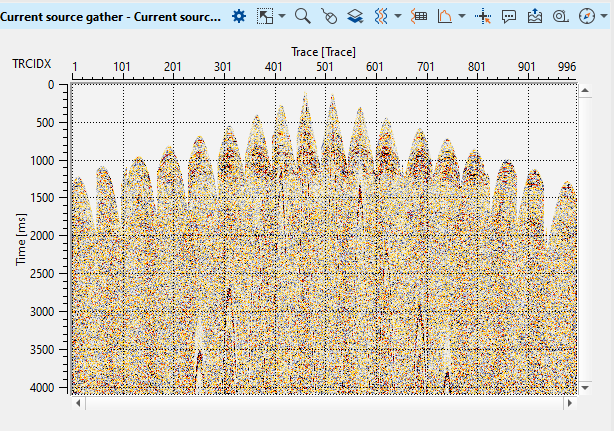Open the annotation comment bubble icon
This screenshot has height=431, width=614.
[509, 16]
